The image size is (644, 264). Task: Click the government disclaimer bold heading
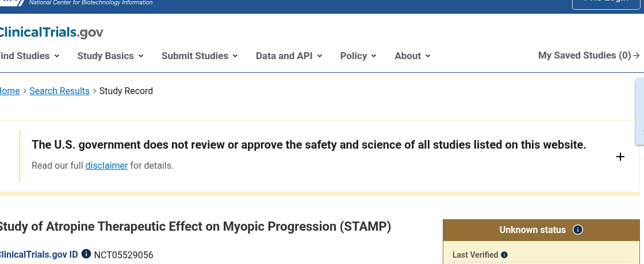309,145
